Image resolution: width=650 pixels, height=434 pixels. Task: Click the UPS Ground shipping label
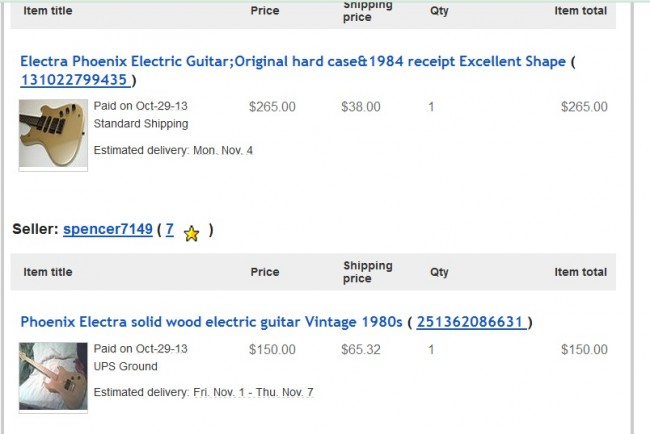click(125, 367)
